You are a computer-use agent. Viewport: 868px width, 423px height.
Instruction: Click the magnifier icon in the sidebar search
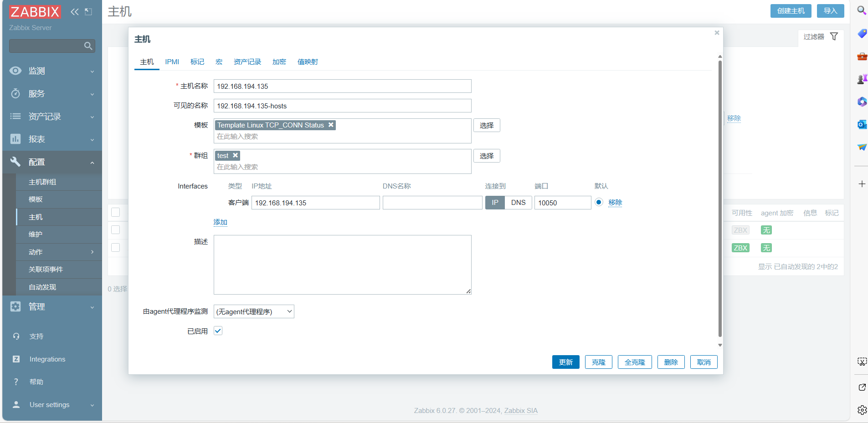(x=88, y=46)
